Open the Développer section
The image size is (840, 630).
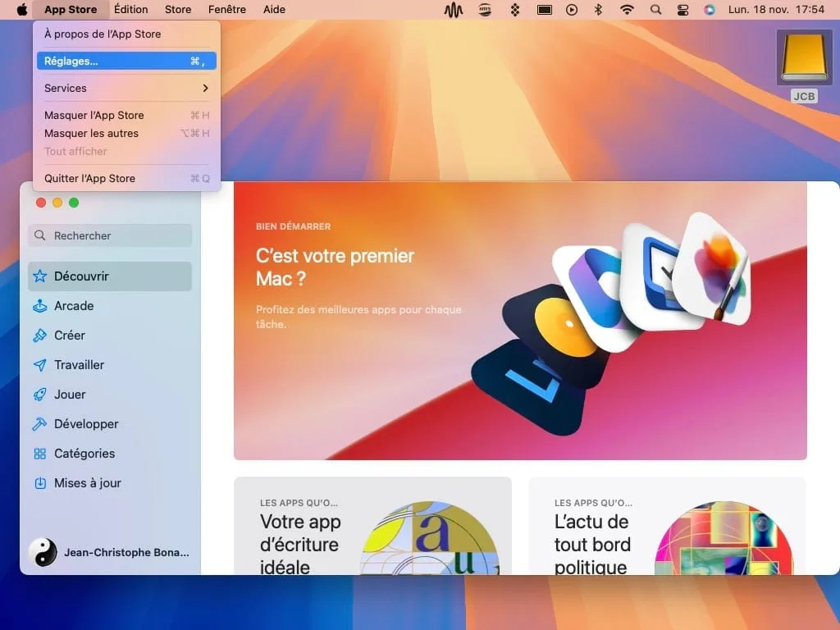[x=110, y=424]
